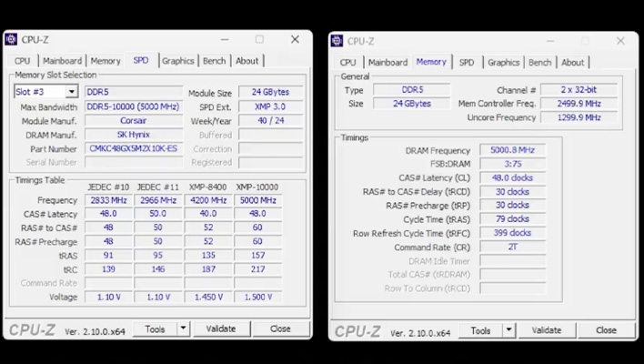644x364 pixels.
Task: Click XMP-10000 column header
Action: pyautogui.click(x=257, y=187)
